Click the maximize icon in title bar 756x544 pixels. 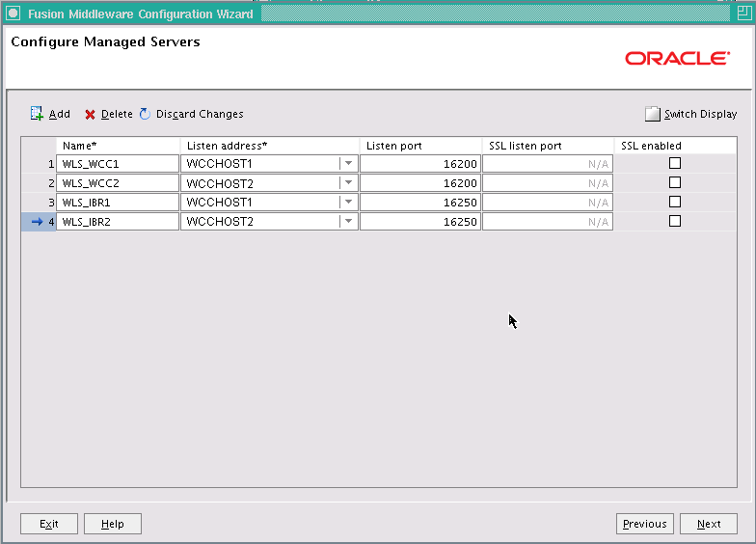click(x=744, y=14)
